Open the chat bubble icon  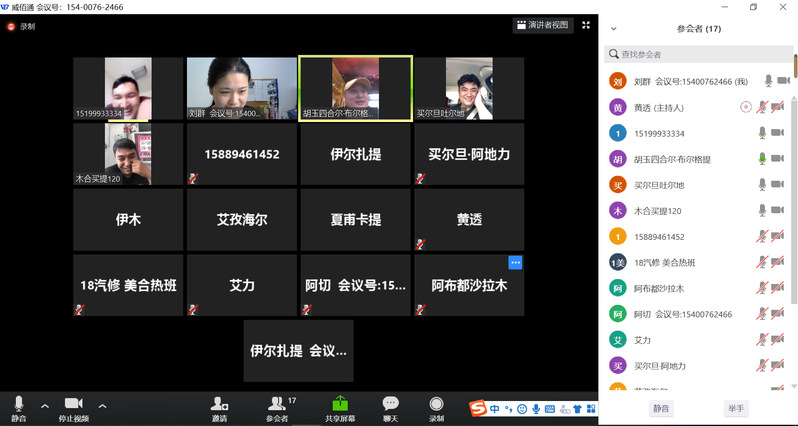[391, 403]
